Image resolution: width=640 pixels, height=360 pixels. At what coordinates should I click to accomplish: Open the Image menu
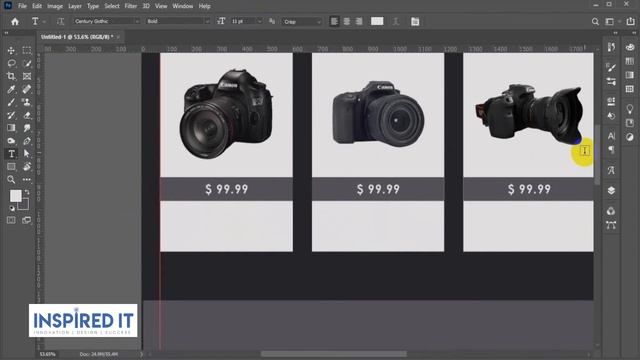point(55,6)
